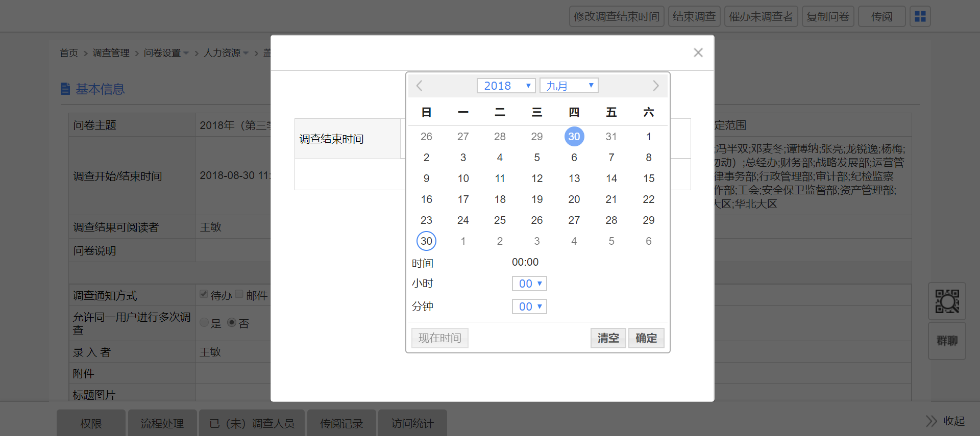Expand the 人力资源 breadcrumb dropdown
980x436 pixels.
pos(246,53)
